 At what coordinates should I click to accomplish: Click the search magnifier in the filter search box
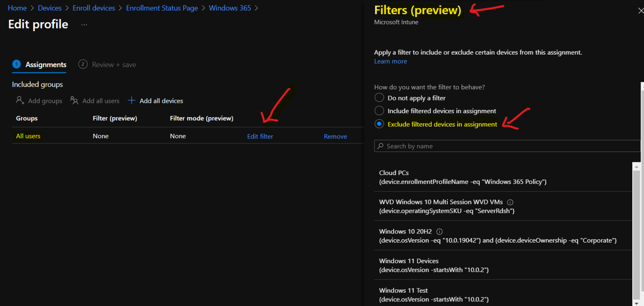click(380, 146)
